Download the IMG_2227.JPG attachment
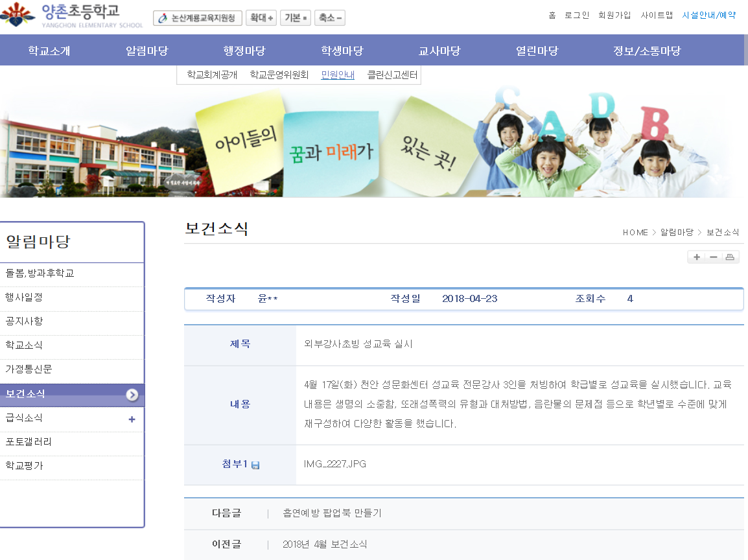Image resolution: width=748 pixels, height=560 pixels. (335, 464)
